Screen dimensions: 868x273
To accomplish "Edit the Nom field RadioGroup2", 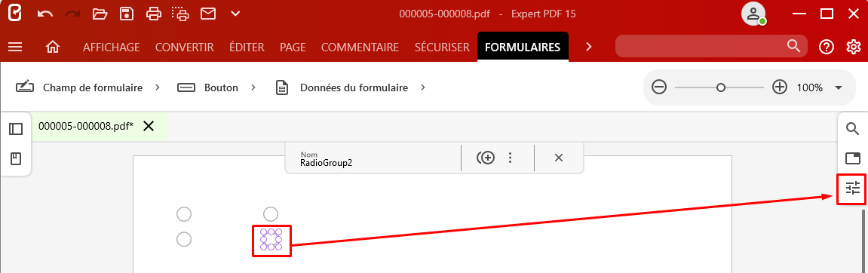I will (373, 159).
